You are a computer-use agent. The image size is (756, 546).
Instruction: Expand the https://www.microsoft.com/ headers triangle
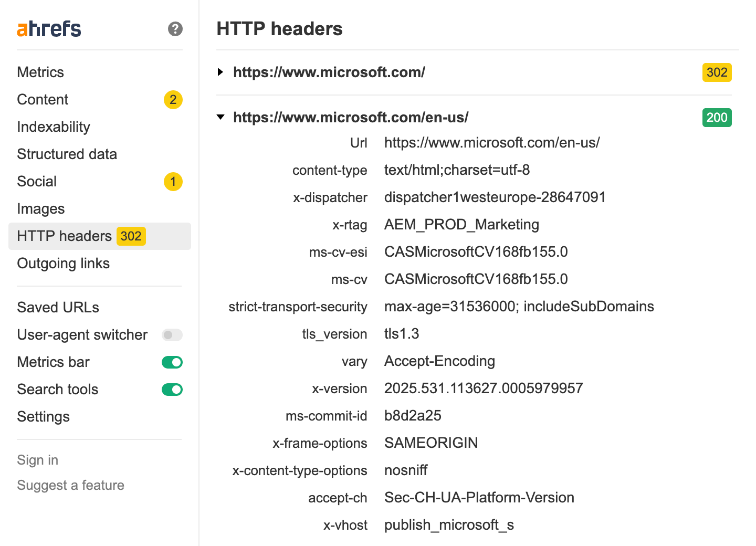220,72
